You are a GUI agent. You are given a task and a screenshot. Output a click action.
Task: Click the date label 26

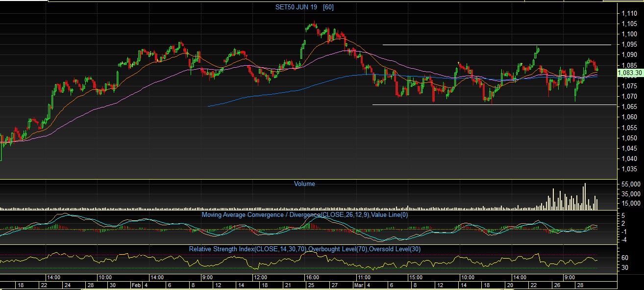(557, 285)
